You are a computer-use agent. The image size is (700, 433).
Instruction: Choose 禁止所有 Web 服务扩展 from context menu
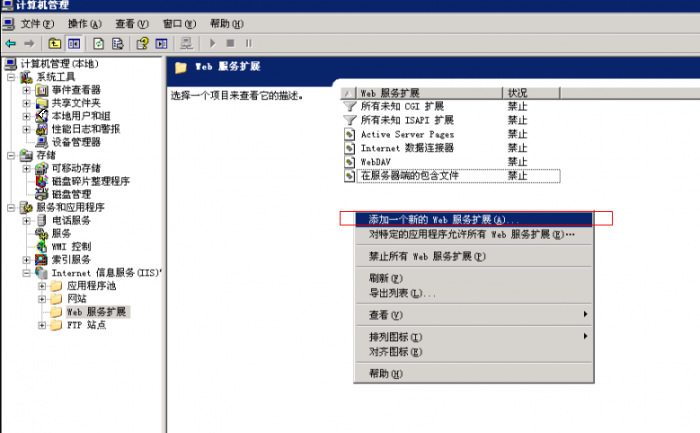(427, 256)
